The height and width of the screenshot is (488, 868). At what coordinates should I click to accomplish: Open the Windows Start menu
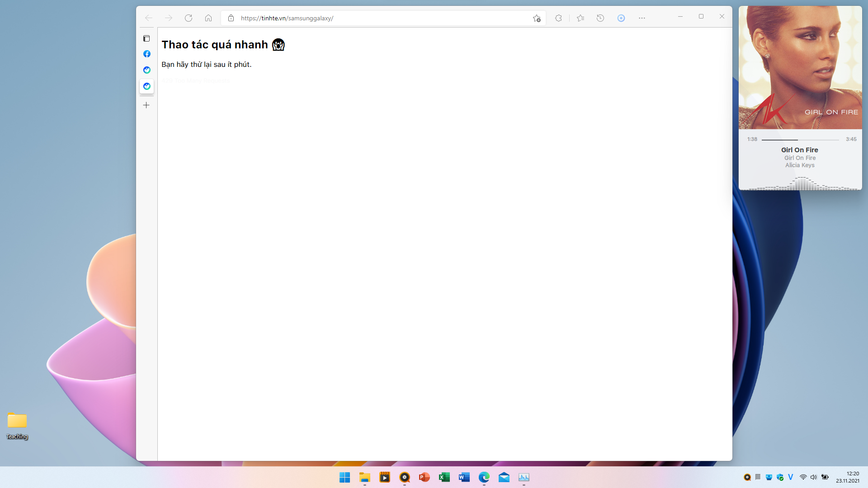[345, 477]
